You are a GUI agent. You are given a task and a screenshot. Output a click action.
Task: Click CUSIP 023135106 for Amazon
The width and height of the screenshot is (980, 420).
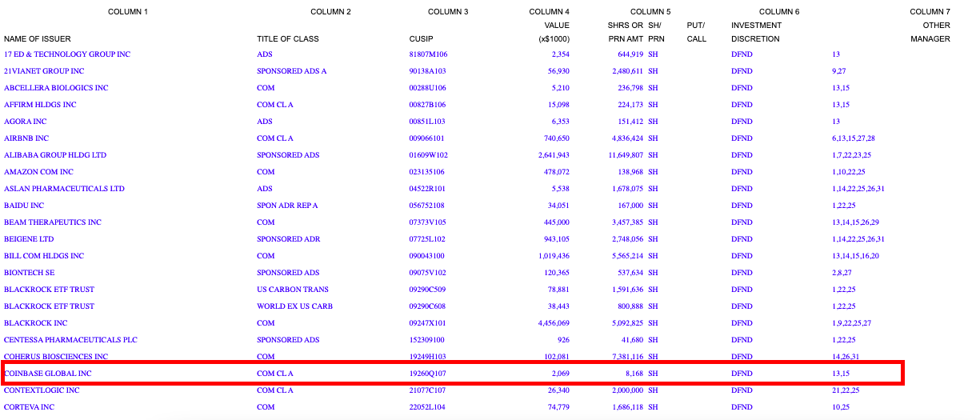point(427,172)
